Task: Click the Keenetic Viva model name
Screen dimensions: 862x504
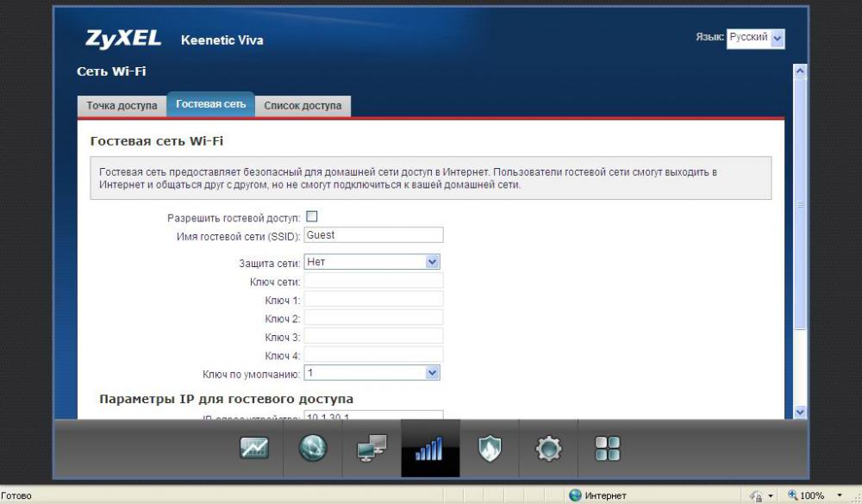Action: pyautogui.click(x=222, y=40)
